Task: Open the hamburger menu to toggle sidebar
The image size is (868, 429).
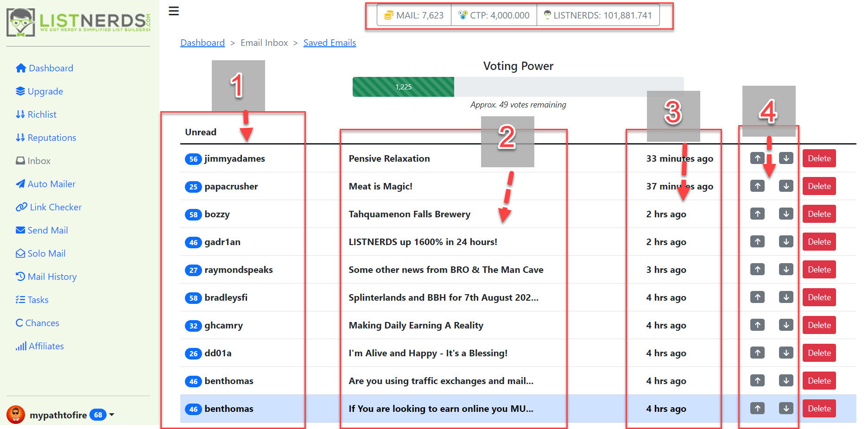Action: (x=174, y=11)
